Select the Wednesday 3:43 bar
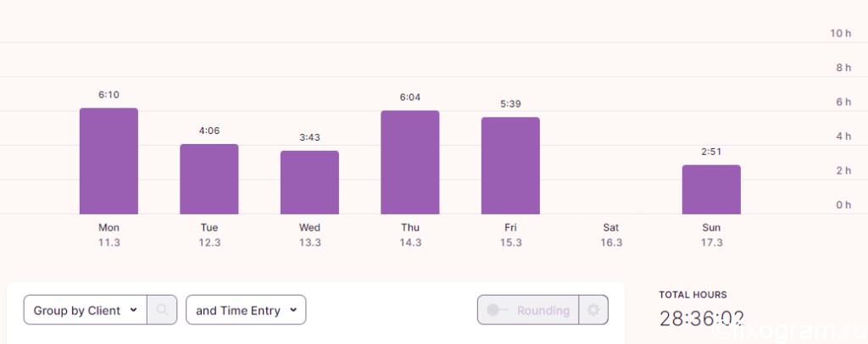Viewport: 868px width, 344px height. pos(309,182)
